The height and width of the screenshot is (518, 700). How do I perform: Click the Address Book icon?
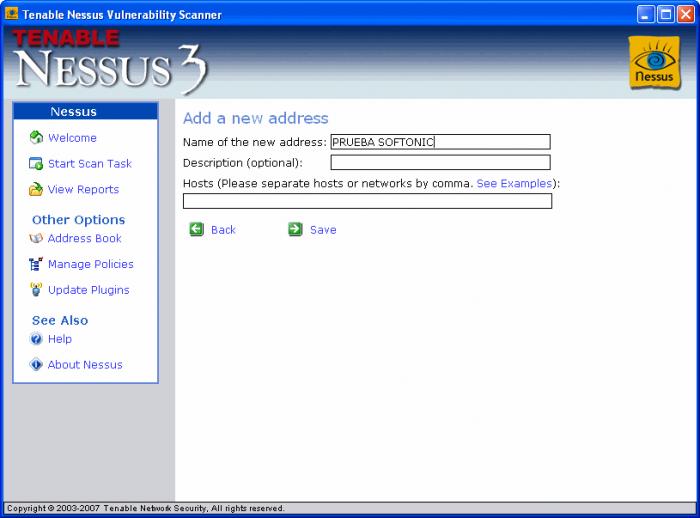pyautogui.click(x=36, y=238)
